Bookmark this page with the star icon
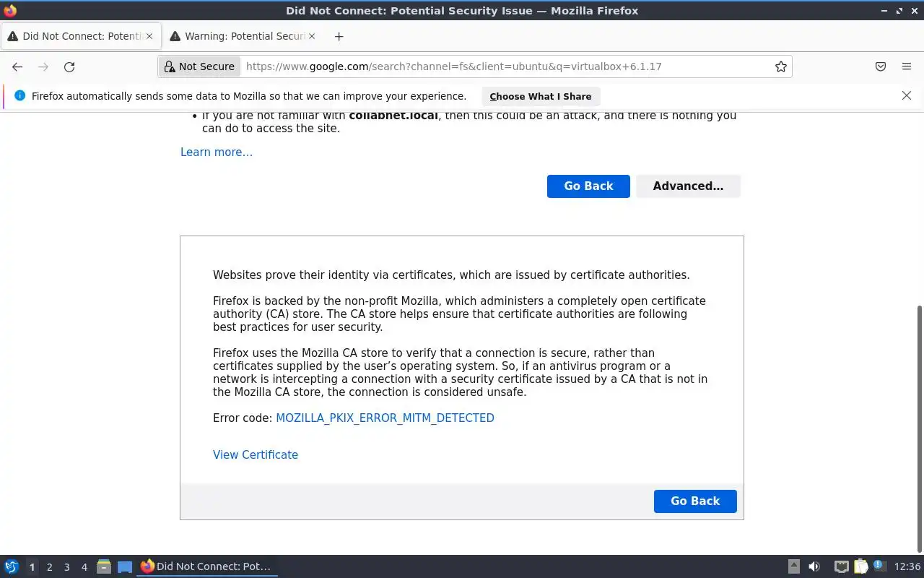Screen dimensions: 924x578 click(781, 66)
